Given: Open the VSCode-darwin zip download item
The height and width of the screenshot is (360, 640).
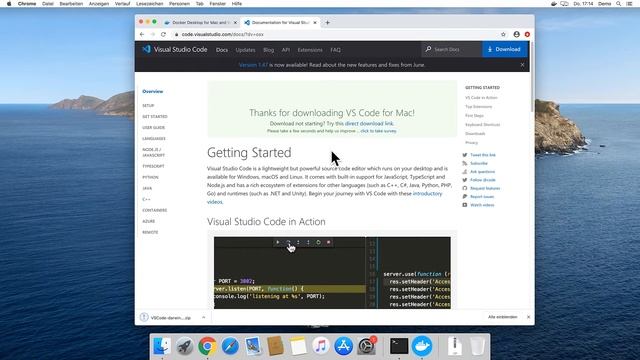Looking at the screenshot, I should pyautogui.click(x=171, y=318).
